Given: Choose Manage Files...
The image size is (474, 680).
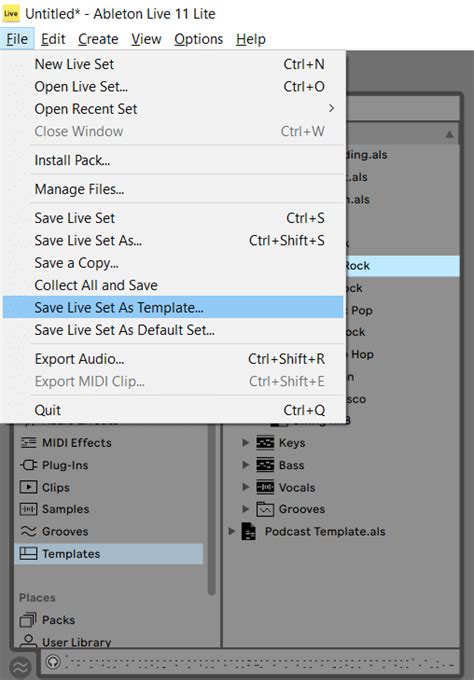Looking at the screenshot, I should pos(173,189).
